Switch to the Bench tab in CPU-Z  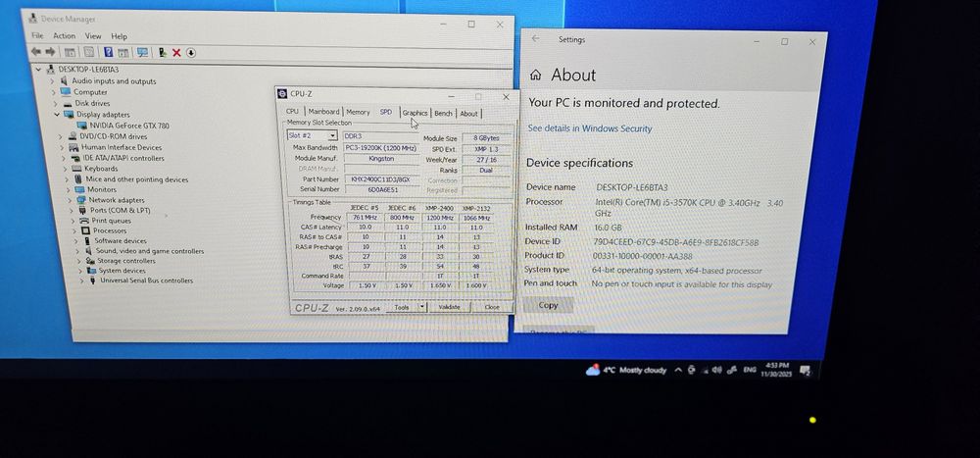tap(443, 113)
